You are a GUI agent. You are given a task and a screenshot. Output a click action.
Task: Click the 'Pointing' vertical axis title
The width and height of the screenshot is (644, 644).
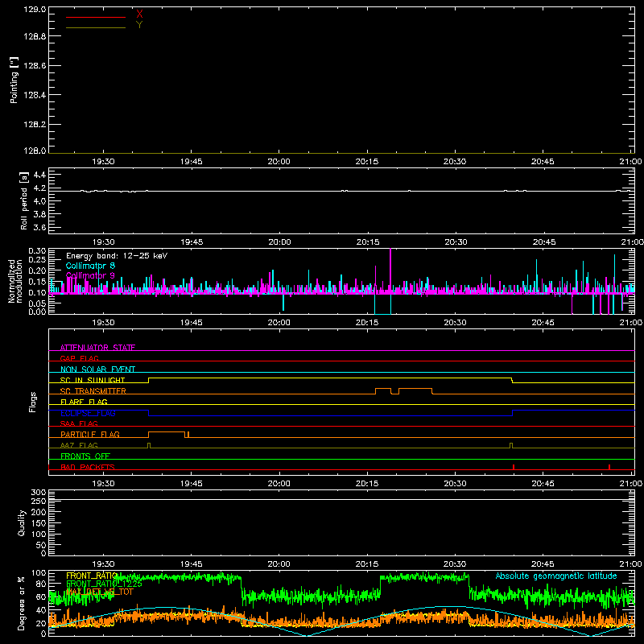point(14,80)
